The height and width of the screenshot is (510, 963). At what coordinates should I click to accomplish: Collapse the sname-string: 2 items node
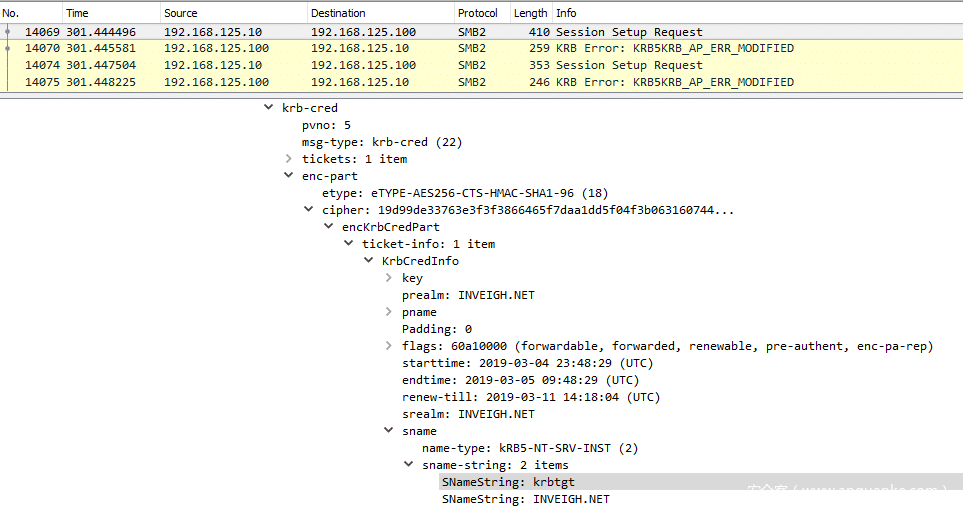[409, 465]
